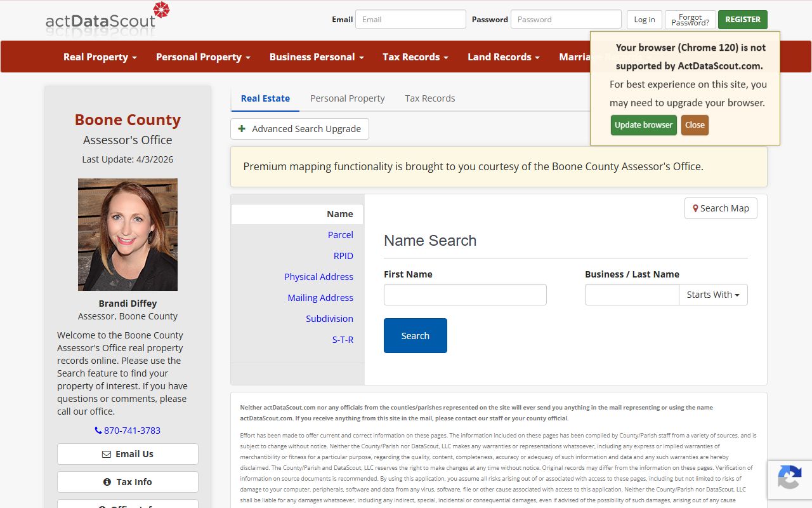
Task: Focus the Business / Last Name field
Action: coord(632,295)
